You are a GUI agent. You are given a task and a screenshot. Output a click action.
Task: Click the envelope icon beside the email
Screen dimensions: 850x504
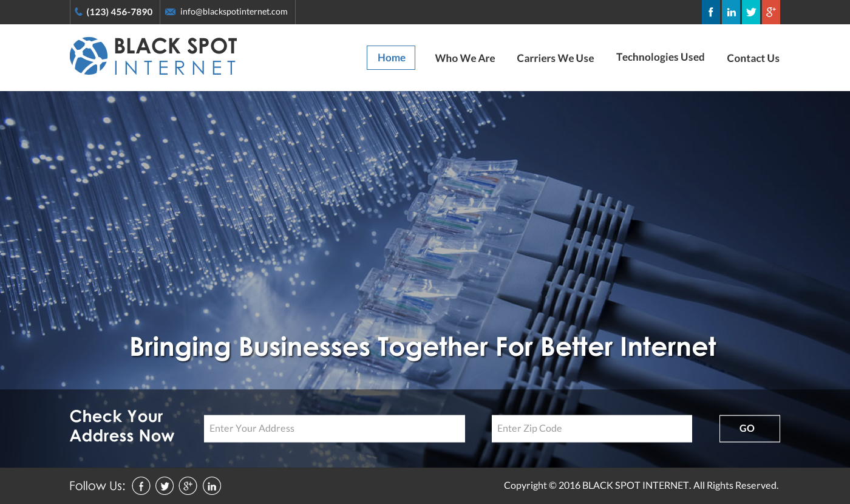point(171,12)
